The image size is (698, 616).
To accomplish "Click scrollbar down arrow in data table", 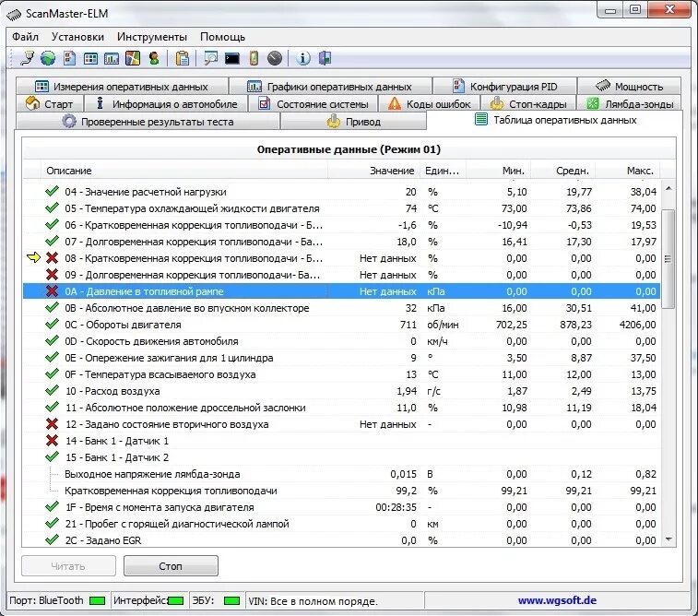I will tap(668, 539).
